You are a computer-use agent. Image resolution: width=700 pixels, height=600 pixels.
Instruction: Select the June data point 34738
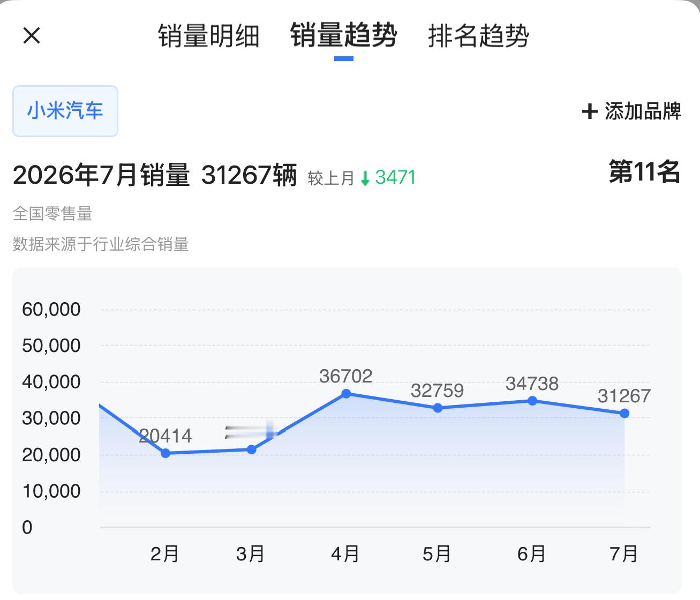532,401
